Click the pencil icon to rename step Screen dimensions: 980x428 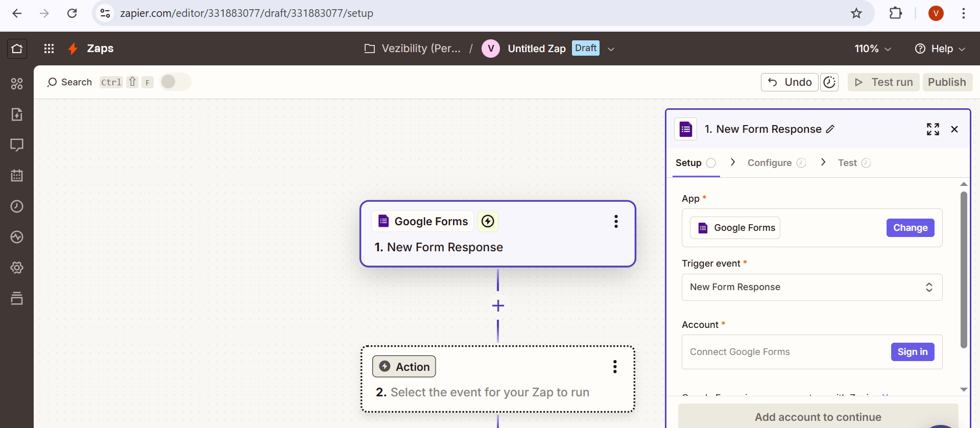point(830,129)
